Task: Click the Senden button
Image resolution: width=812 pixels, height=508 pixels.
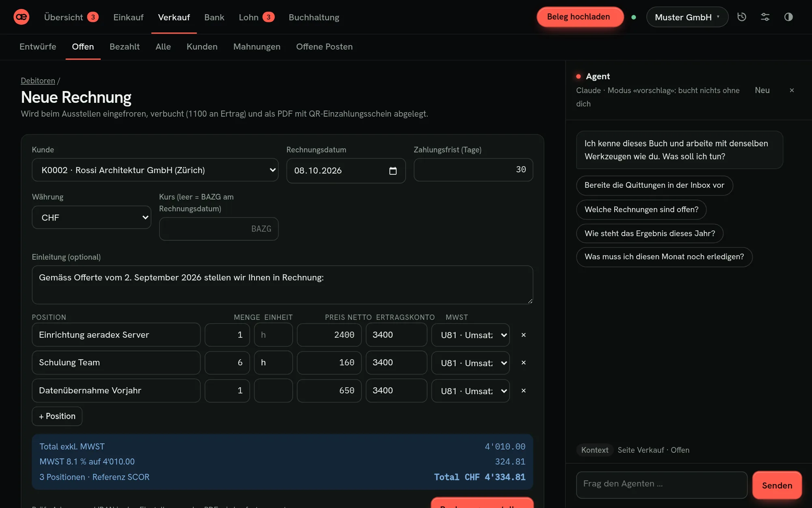Action: coord(777,485)
